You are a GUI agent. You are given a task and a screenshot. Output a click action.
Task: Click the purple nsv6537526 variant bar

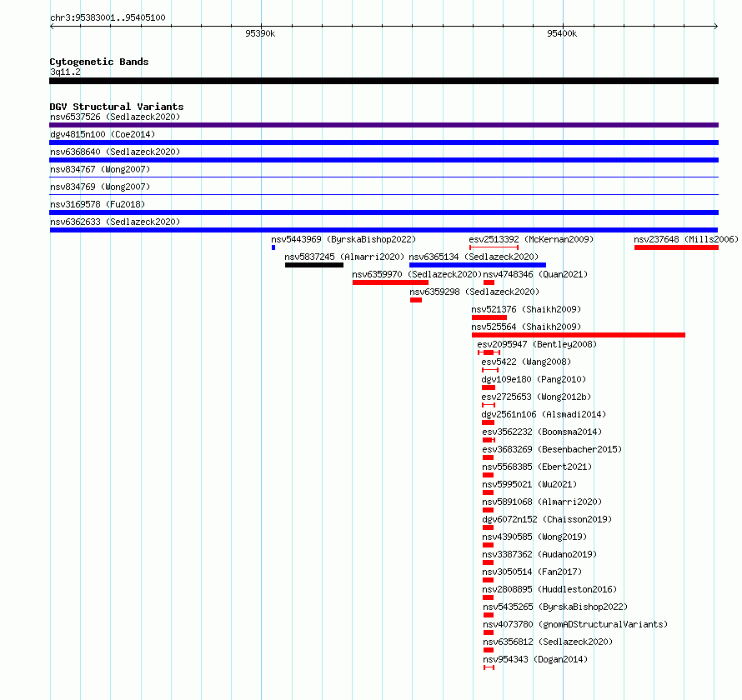coord(384,125)
